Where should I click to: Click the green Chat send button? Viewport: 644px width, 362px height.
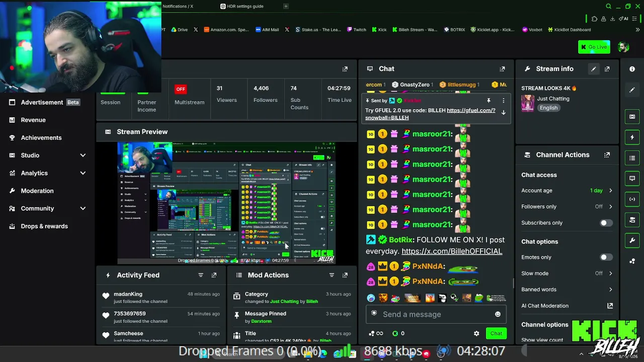coord(496,333)
